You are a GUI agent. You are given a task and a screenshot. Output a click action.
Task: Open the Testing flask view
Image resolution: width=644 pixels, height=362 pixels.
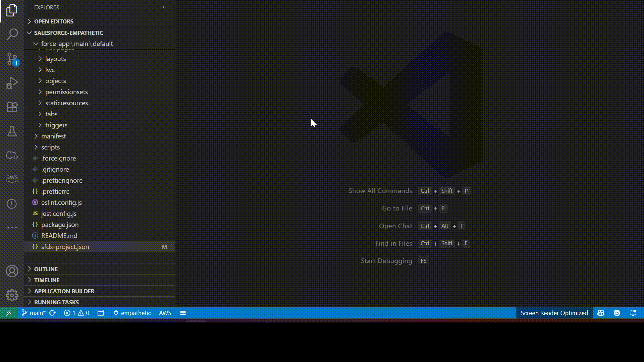[x=12, y=131]
